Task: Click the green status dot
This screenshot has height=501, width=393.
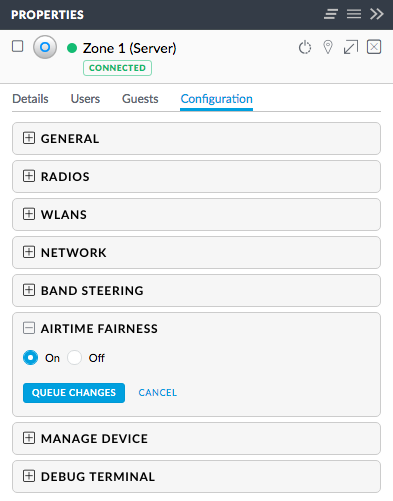Action: click(x=72, y=48)
